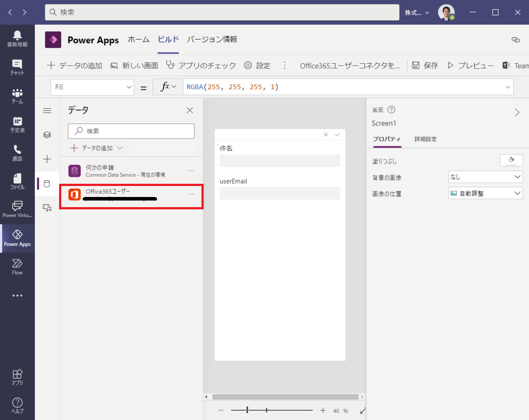
Task: Open 設定 from the toolbar
Action: 257,66
